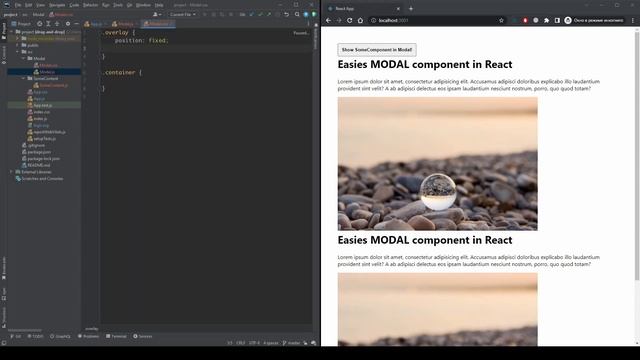Bookmark this page with the star

501,20
